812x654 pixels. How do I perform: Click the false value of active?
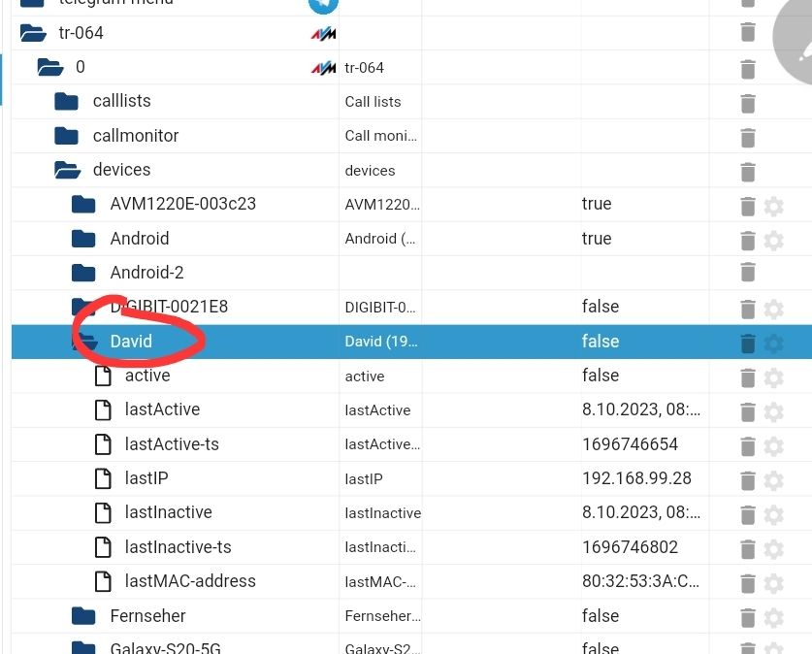point(601,375)
